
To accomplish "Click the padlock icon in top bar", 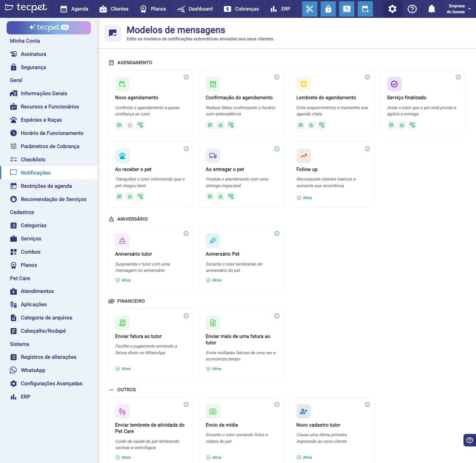I will (328, 9).
